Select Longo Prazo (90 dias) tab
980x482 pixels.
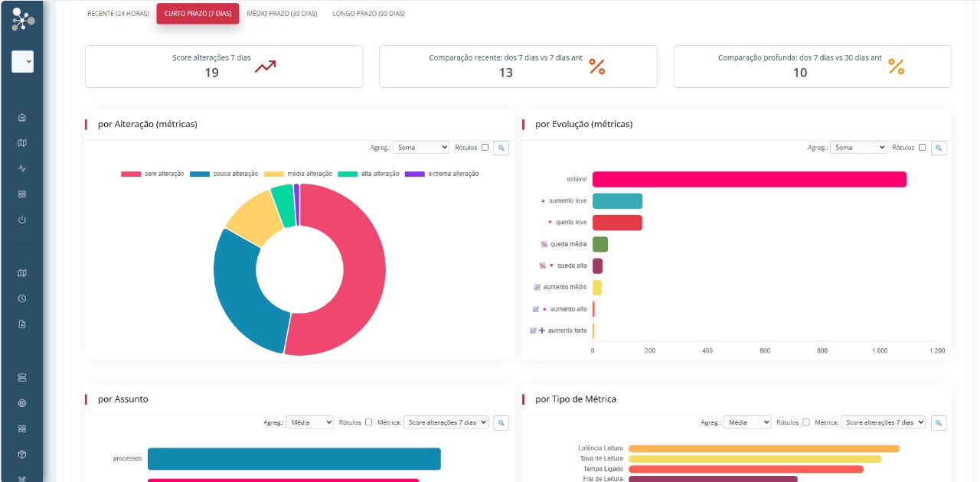pyautogui.click(x=368, y=14)
